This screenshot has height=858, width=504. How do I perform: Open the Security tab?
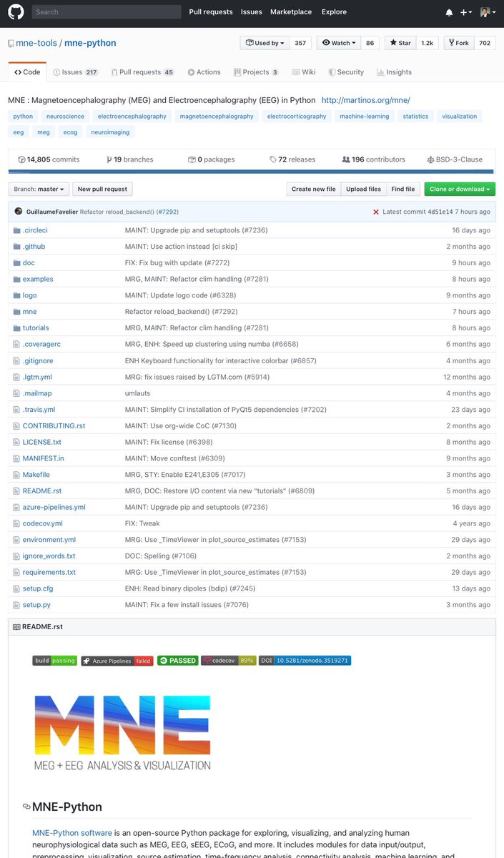[x=346, y=72]
